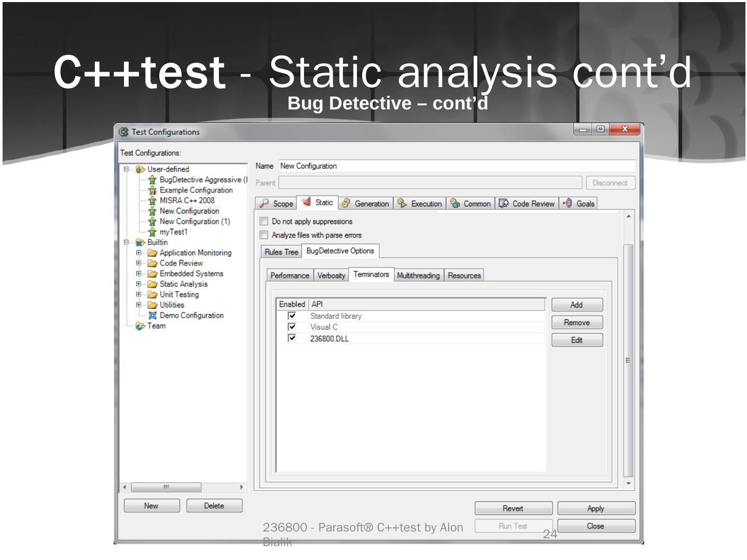Click the Code Review folder icon in tree
Image resolution: width=747 pixels, height=560 pixels.
[153, 263]
